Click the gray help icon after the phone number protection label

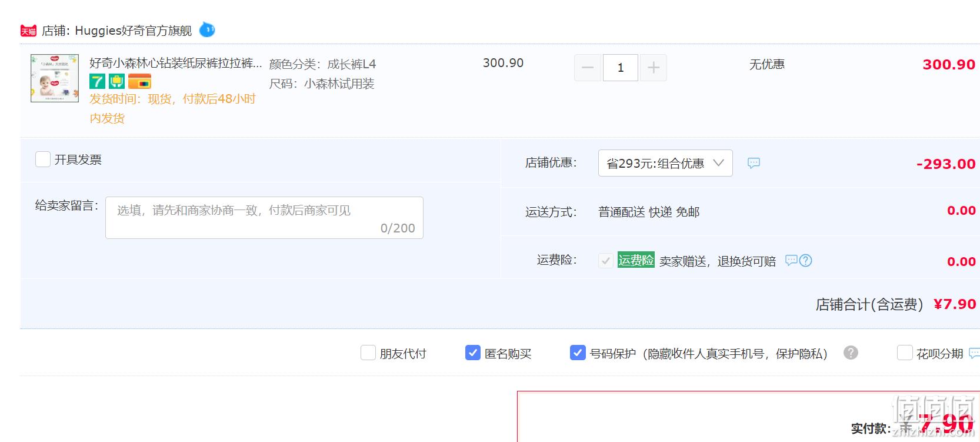pyautogui.click(x=851, y=353)
